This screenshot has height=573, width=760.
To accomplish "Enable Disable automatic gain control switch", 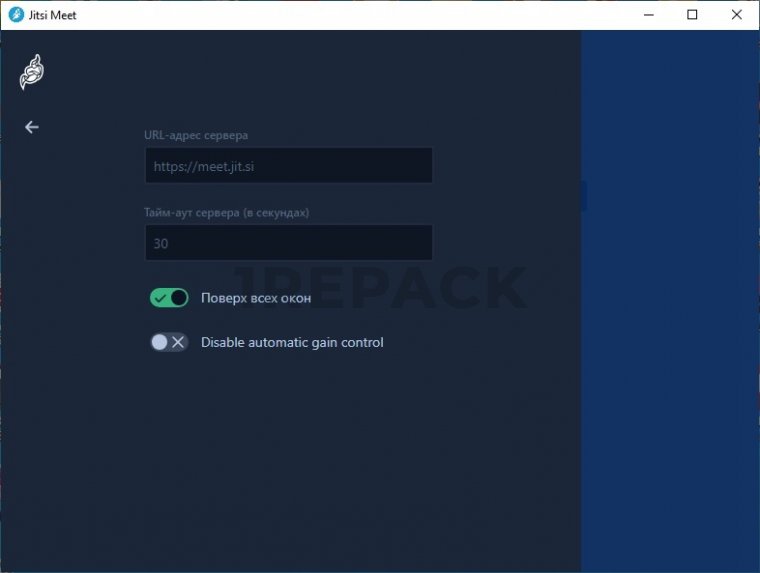I will click(x=169, y=342).
